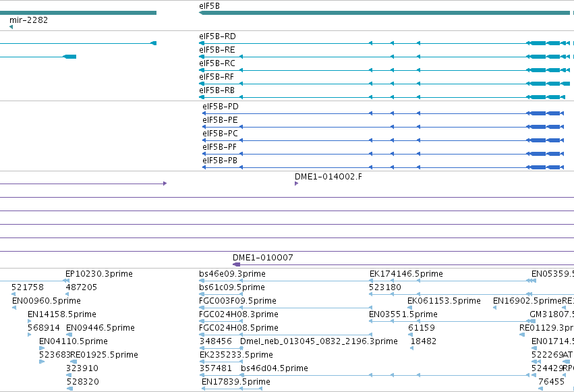The height and width of the screenshot is (392, 574).
Task: Select EST label 523180
Action: click(385, 287)
